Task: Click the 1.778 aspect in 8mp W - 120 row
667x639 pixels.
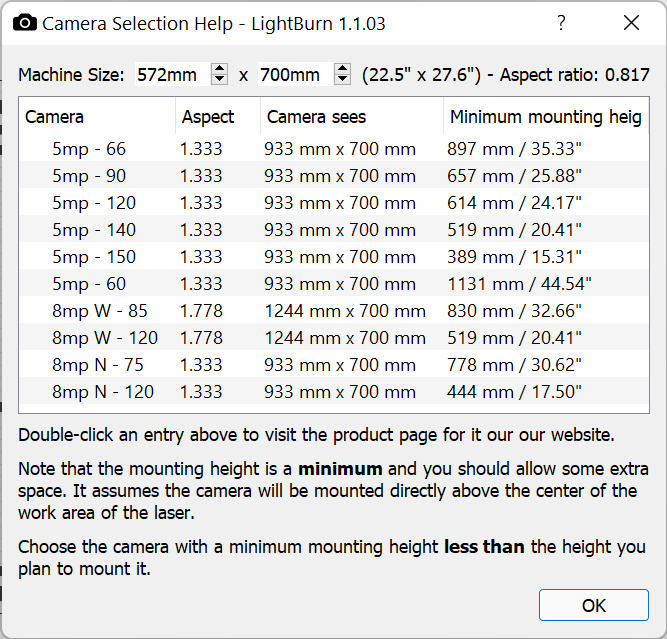Action: click(201, 338)
